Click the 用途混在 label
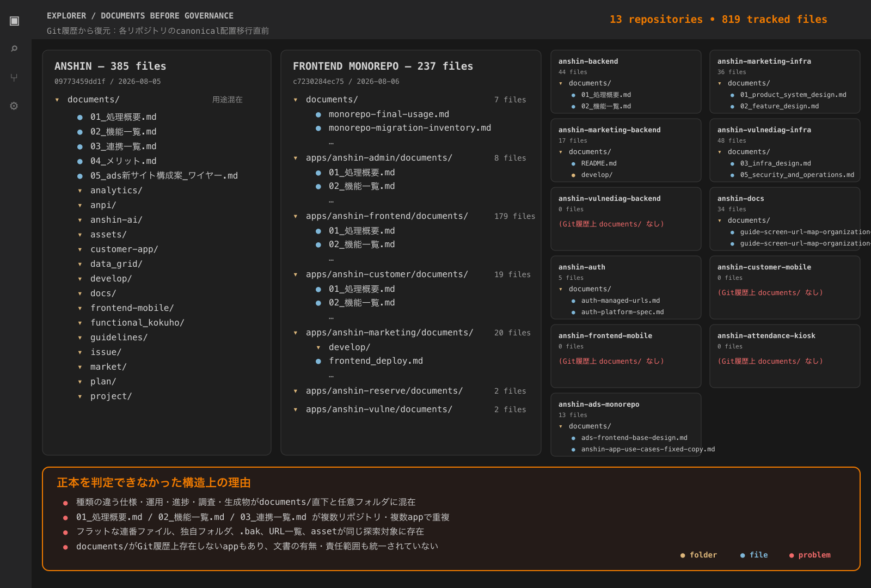The height and width of the screenshot is (588, 871). coord(228,100)
